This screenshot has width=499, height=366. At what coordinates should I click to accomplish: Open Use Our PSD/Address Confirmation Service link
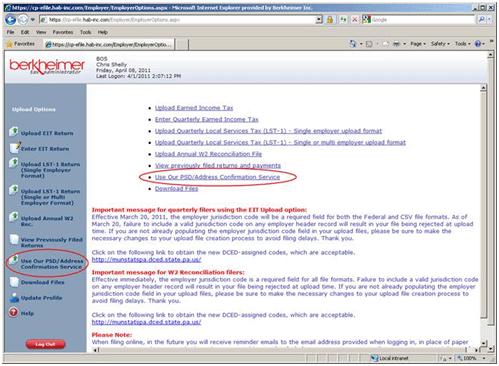(x=217, y=177)
